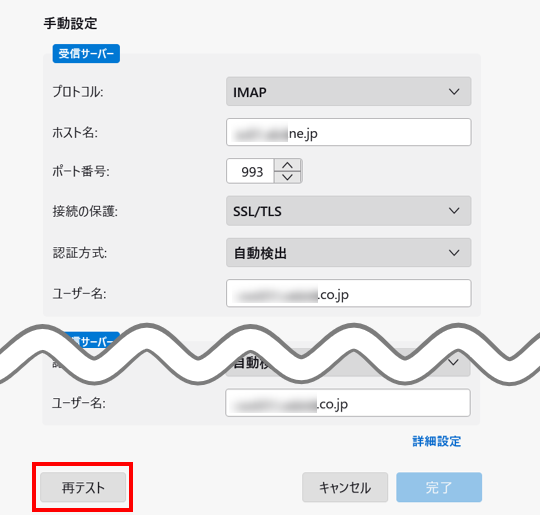
Task: Open the 詳細設定 link
Action: pyautogui.click(x=436, y=441)
